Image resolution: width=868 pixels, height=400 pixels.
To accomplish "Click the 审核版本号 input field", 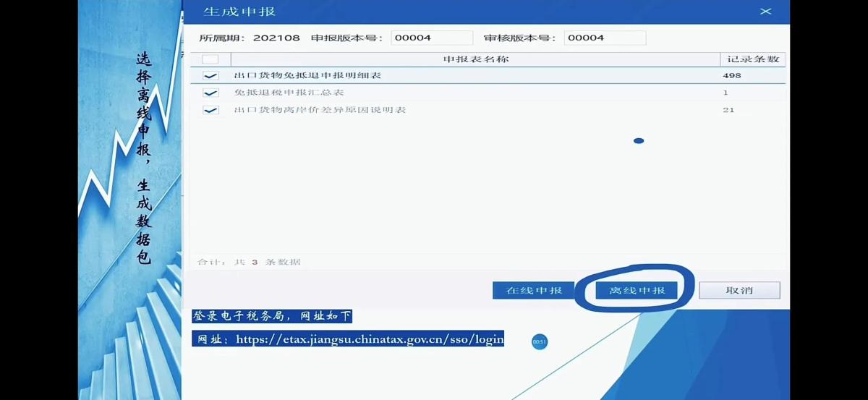I will [x=605, y=38].
